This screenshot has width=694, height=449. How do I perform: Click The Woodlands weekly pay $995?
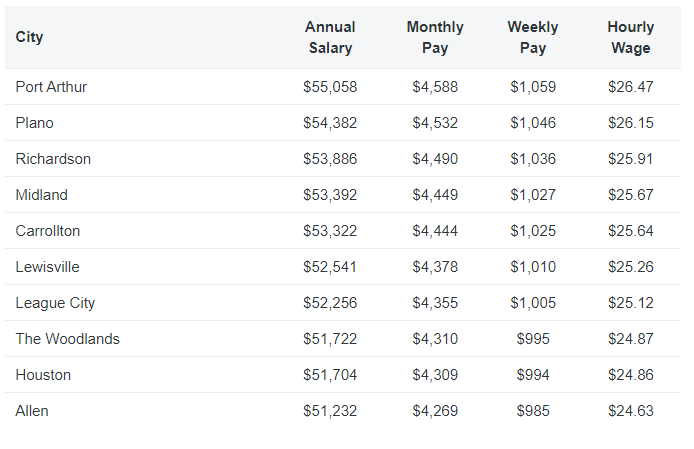[x=533, y=339]
